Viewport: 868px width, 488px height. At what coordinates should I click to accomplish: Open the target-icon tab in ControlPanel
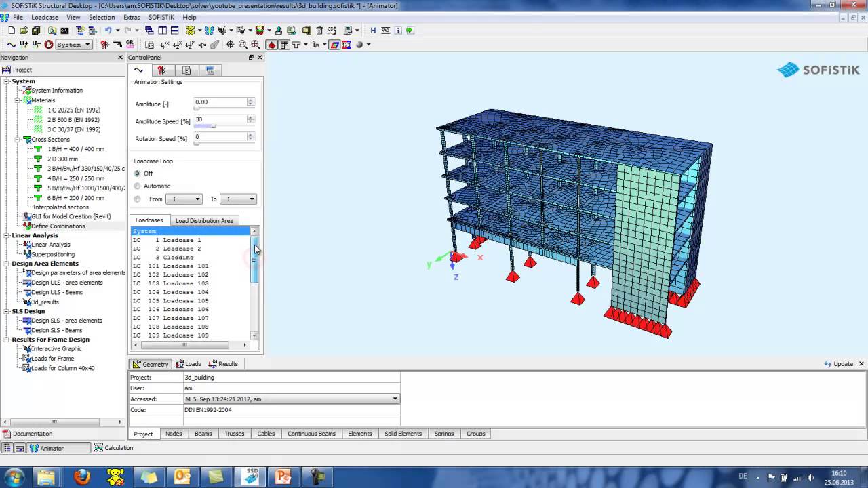(162, 70)
